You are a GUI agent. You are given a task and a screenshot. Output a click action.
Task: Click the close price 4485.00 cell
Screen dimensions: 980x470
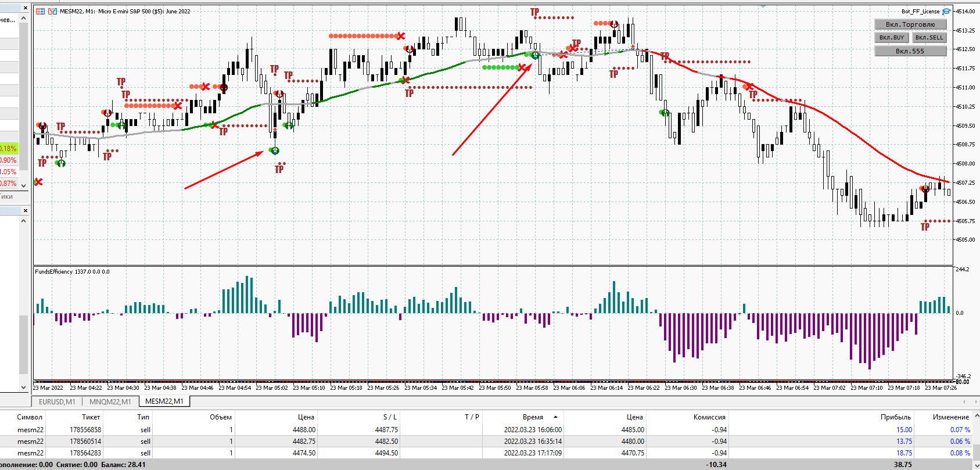[x=633, y=430]
